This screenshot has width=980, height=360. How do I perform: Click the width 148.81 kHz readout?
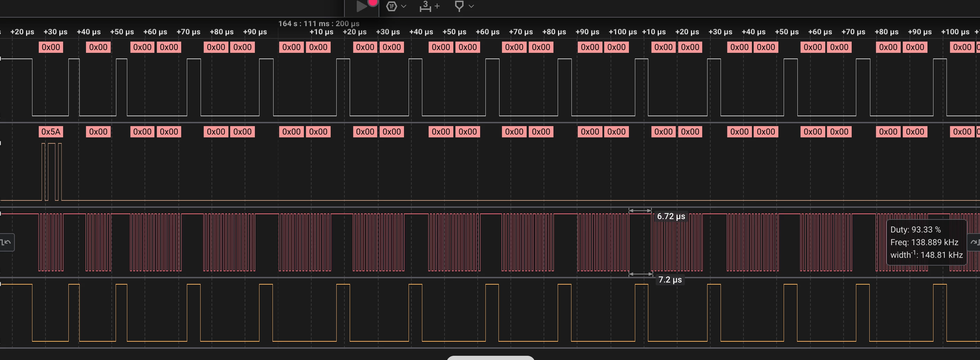coord(926,255)
